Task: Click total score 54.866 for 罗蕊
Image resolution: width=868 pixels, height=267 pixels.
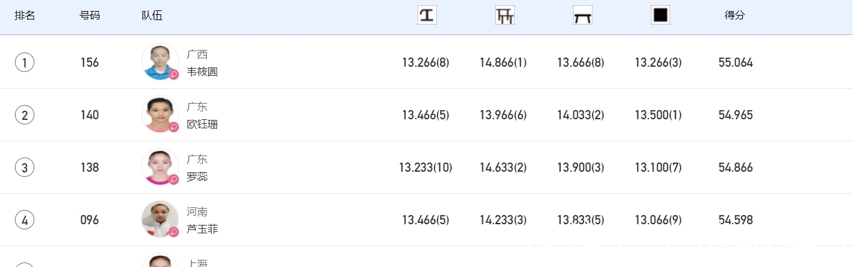Action: click(x=736, y=167)
